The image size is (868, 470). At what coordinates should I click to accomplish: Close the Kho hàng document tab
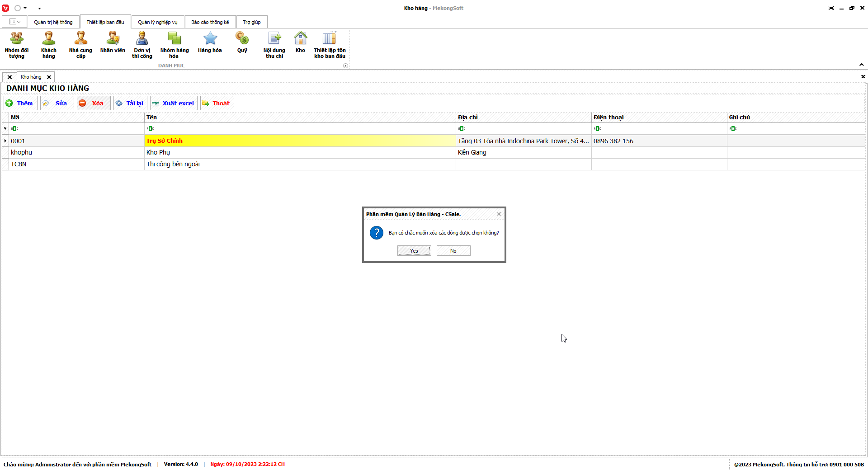pos(49,77)
